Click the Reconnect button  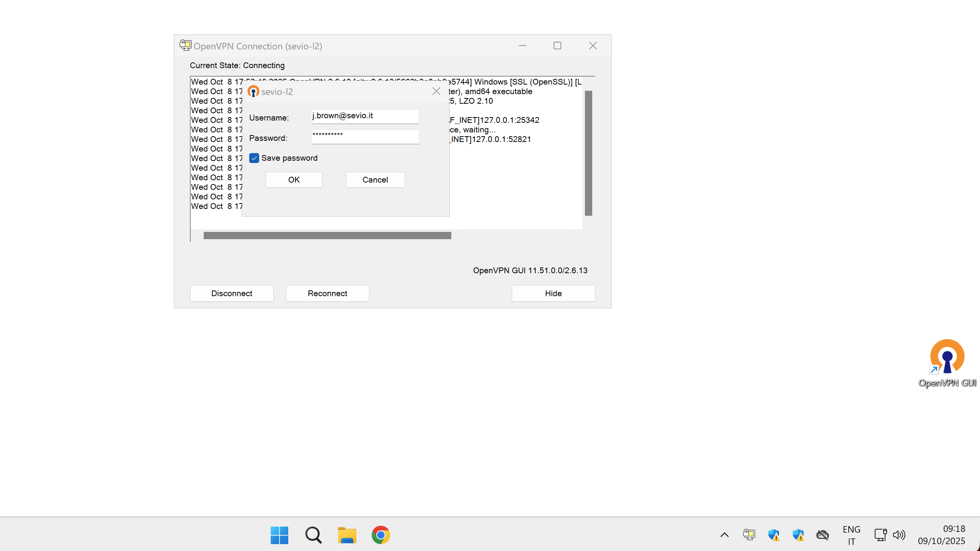coord(327,293)
